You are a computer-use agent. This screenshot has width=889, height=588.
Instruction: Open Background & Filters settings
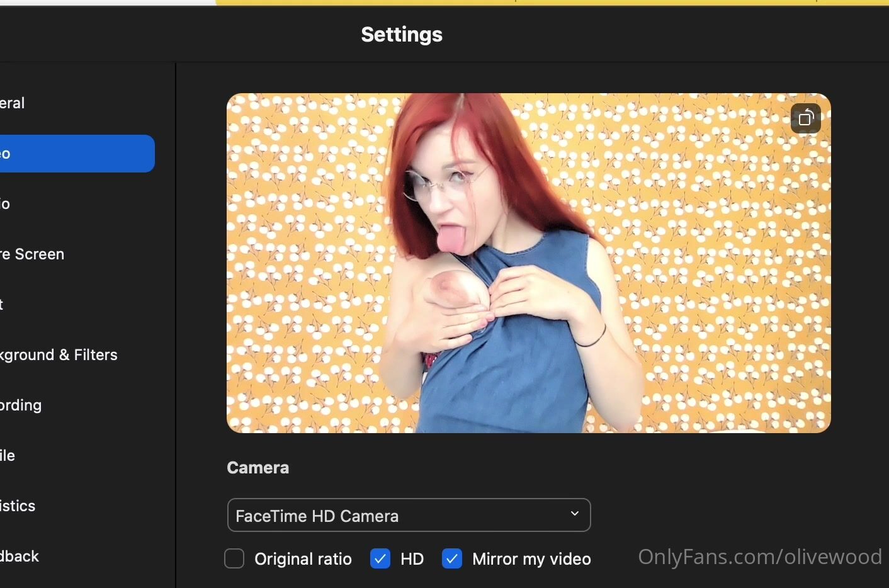59,355
